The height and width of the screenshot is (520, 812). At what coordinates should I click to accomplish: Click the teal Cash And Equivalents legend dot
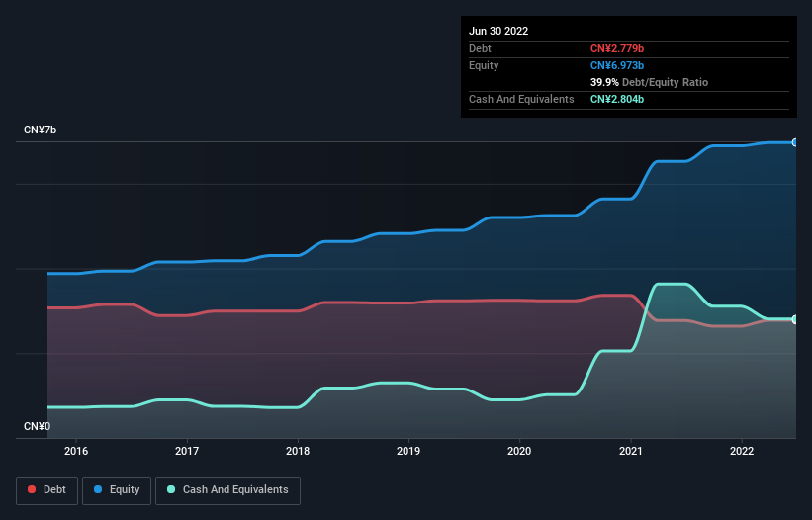171,489
